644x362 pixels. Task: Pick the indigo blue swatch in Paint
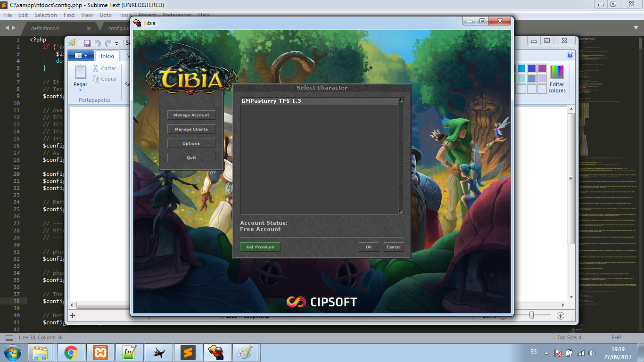[531, 68]
